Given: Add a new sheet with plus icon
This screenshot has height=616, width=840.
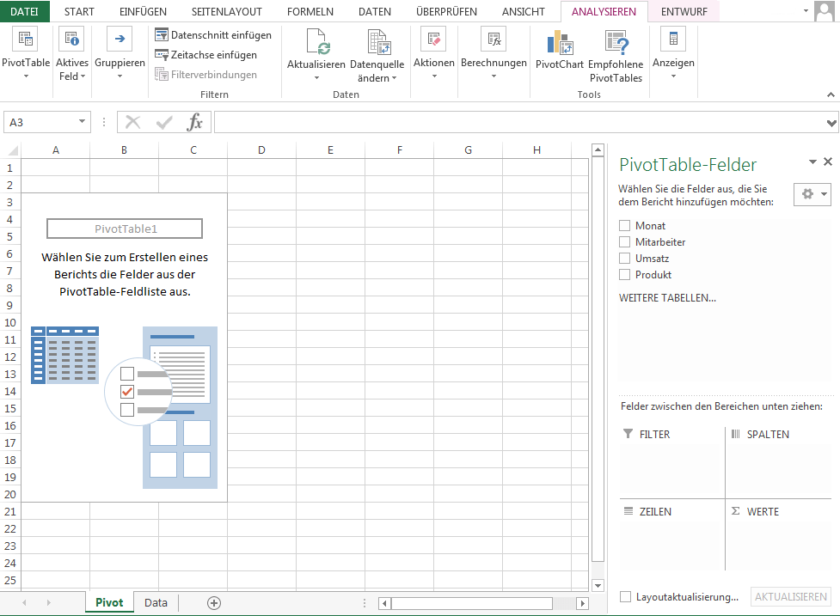Looking at the screenshot, I should pos(214,603).
